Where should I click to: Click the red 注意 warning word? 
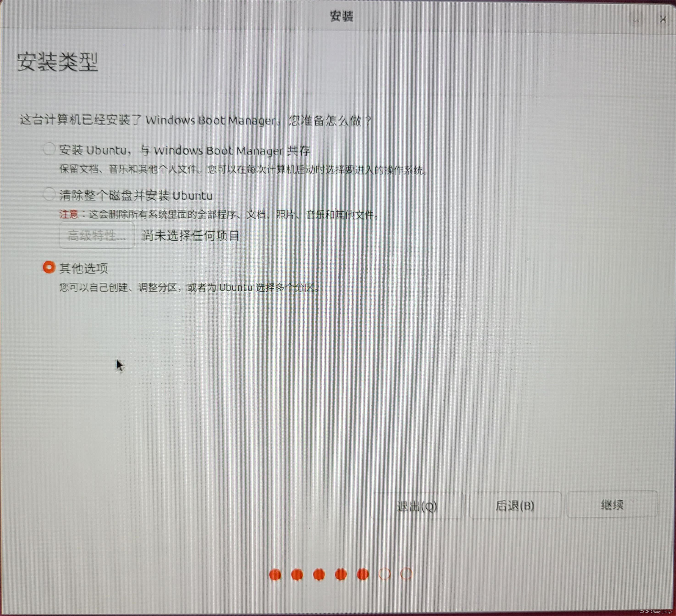(x=69, y=214)
